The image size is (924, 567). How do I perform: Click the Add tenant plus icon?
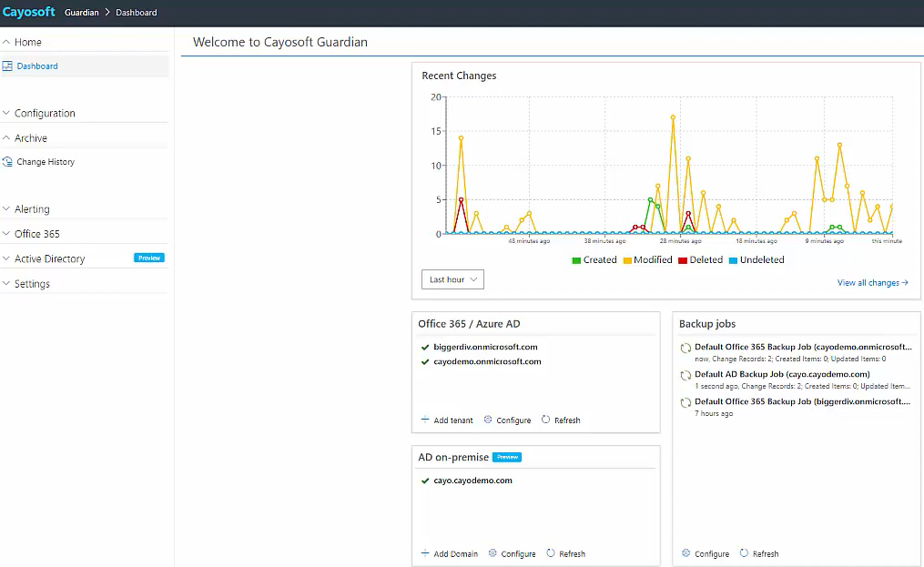click(x=425, y=420)
